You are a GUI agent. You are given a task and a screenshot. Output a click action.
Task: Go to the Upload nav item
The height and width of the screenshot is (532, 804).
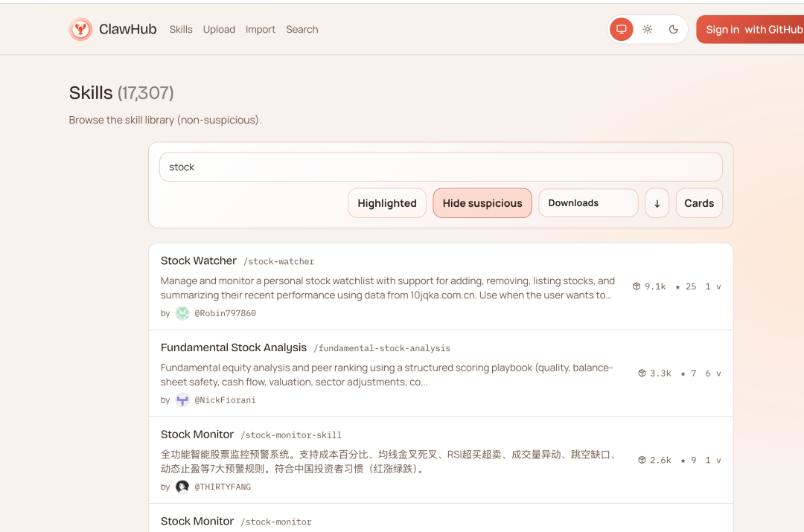[x=219, y=30]
